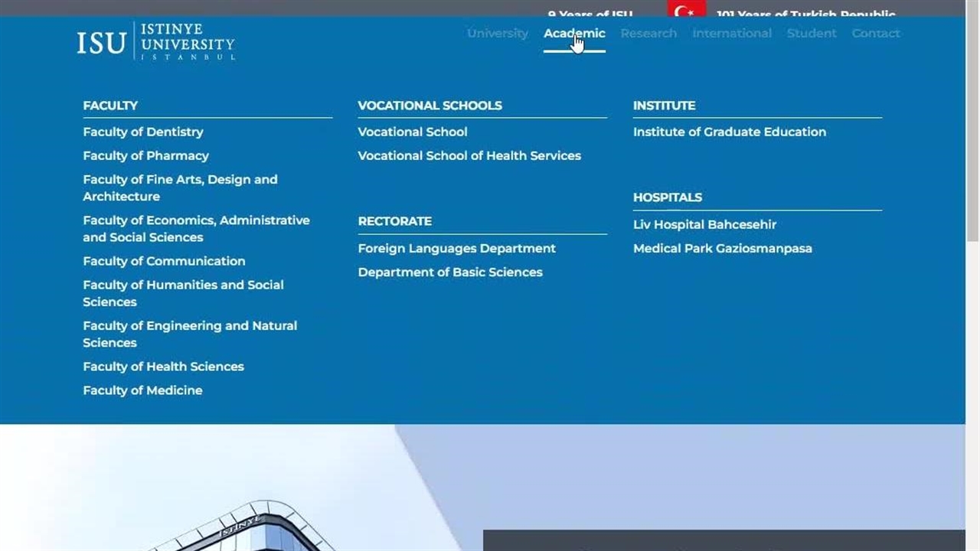Select the Academic menu item
Image resolution: width=980 pixels, height=551 pixels.
point(573,34)
